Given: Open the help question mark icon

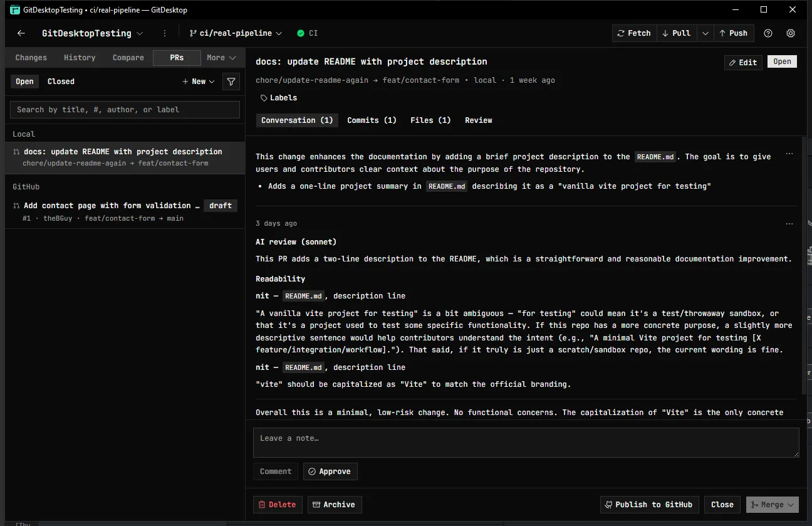Looking at the screenshot, I should coord(768,33).
